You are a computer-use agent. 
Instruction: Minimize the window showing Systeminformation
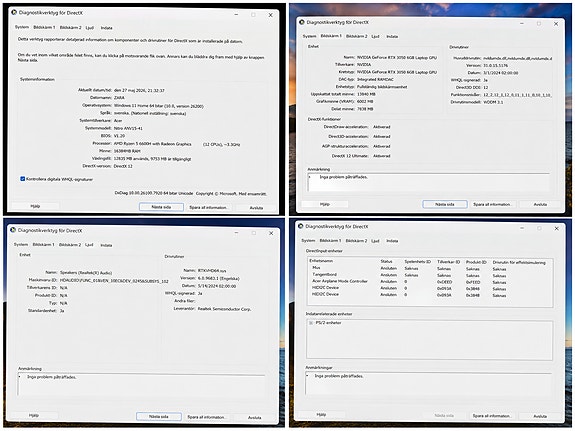pyautogui.click(x=237, y=15)
